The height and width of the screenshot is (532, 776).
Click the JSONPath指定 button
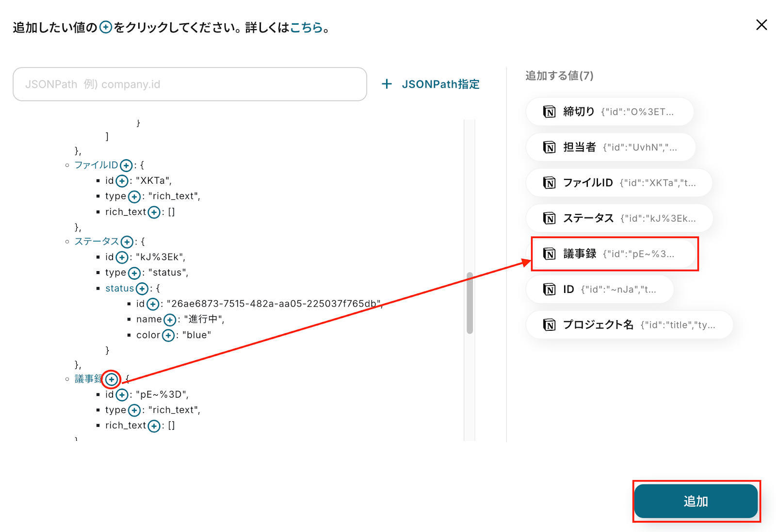(431, 84)
